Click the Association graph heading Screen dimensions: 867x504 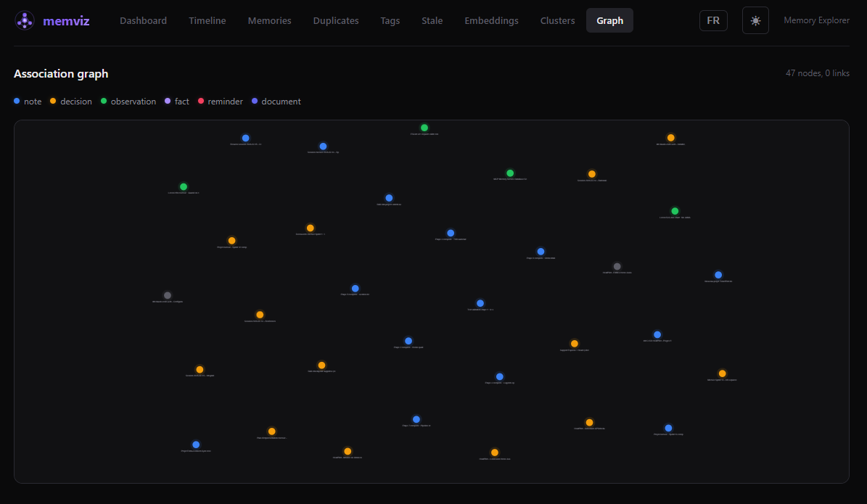click(x=61, y=73)
